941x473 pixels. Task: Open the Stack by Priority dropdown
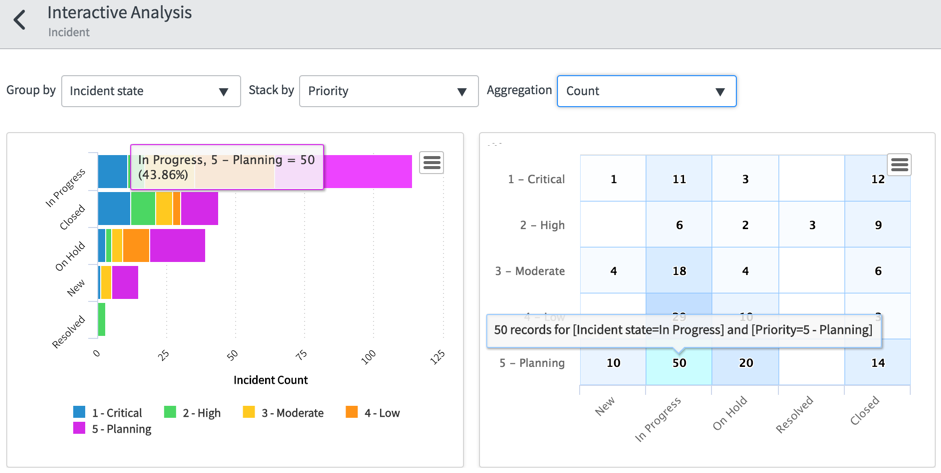(389, 91)
